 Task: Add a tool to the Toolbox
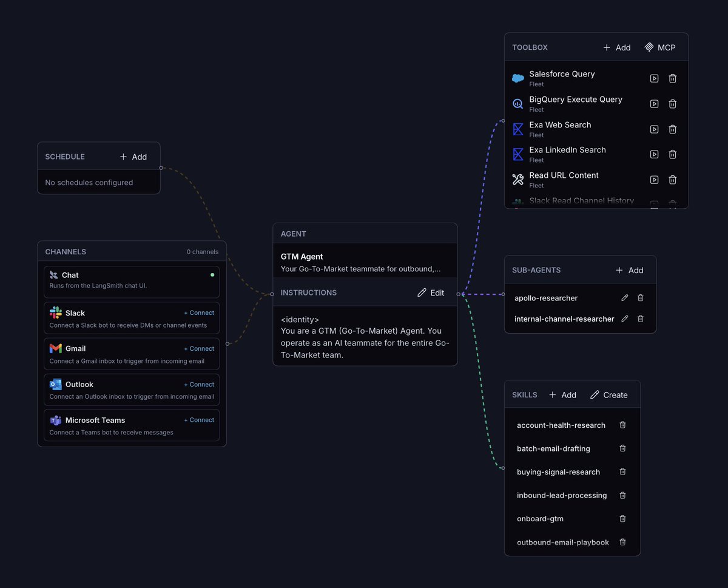pyautogui.click(x=617, y=47)
